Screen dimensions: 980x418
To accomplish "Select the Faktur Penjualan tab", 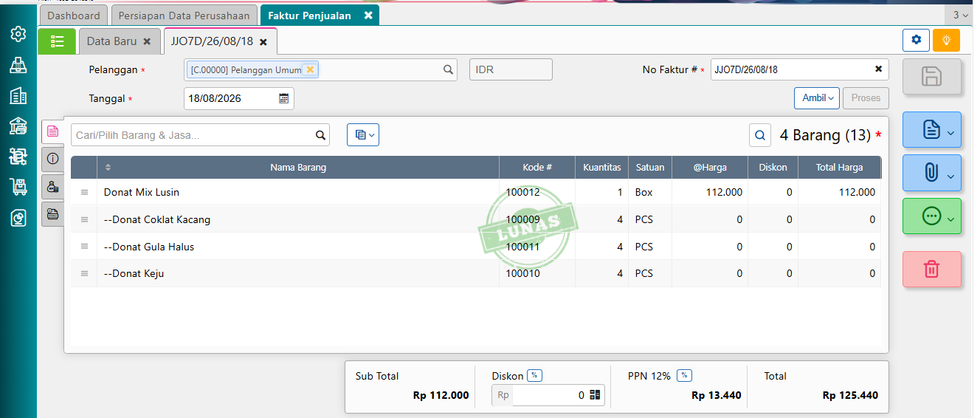I will pos(309,16).
